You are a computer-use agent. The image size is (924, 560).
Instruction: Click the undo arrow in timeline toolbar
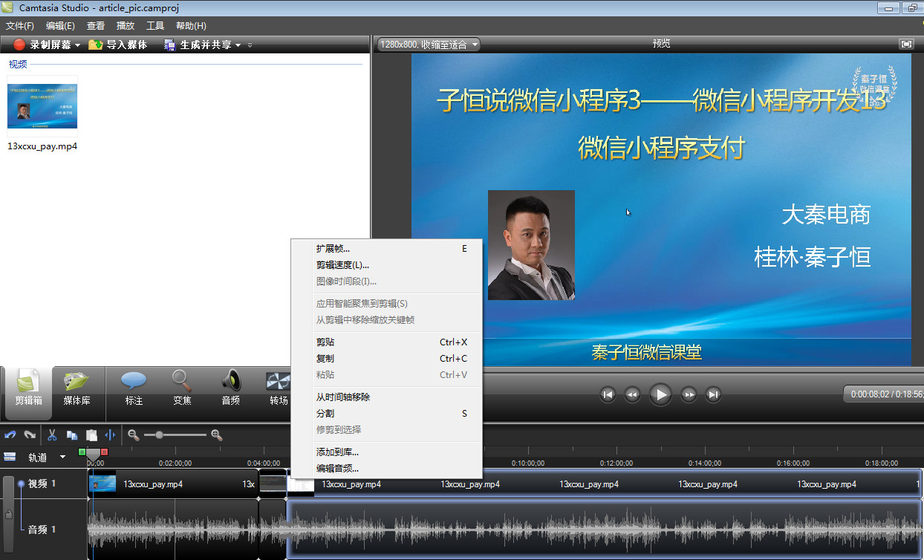click(x=10, y=435)
